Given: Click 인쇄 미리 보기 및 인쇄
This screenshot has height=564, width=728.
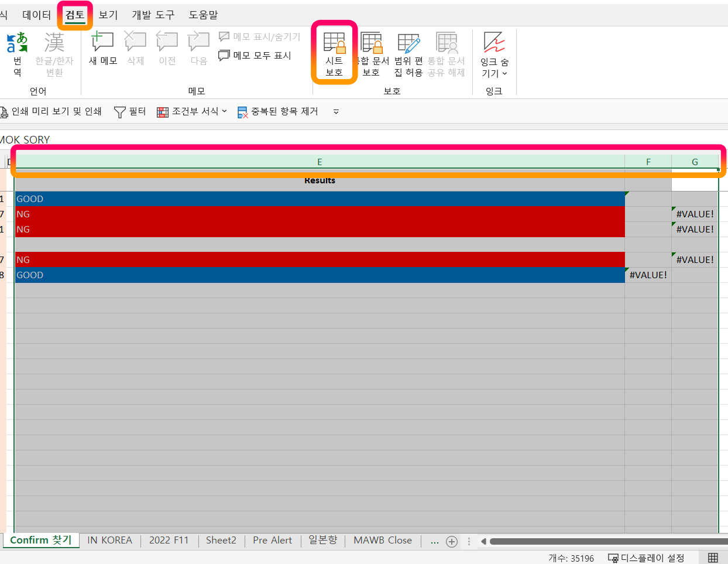Looking at the screenshot, I should pyautogui.click(x=51, y=111).
